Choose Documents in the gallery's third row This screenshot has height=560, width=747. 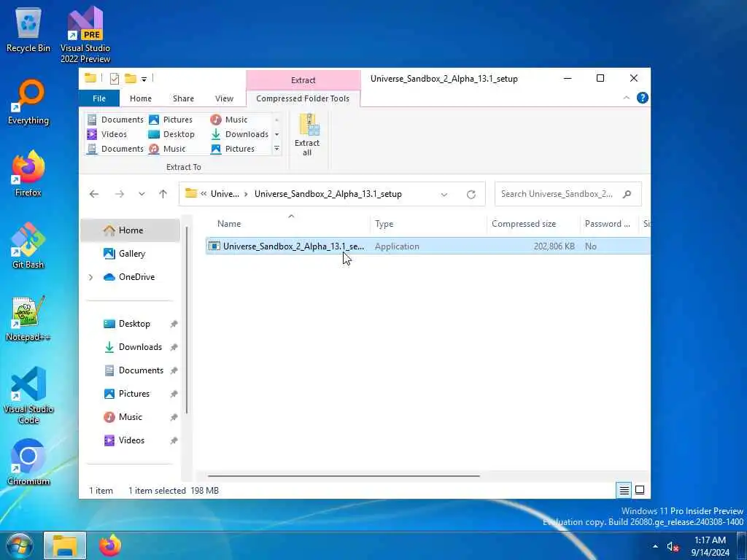pos(115,149)
